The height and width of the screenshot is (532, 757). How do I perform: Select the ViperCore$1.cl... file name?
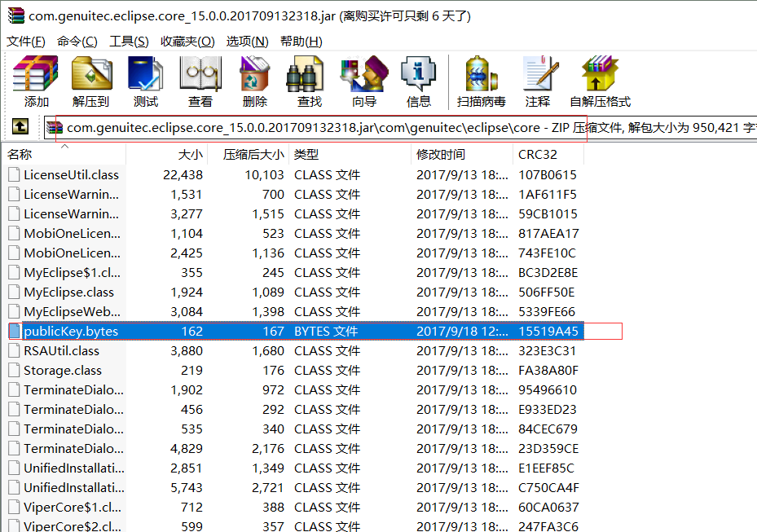point(73,508)
